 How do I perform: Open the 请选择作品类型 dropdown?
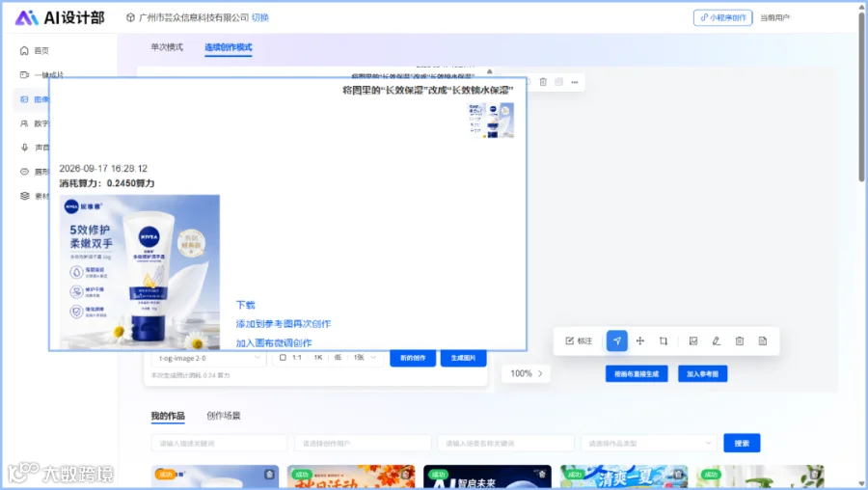coord(649,443)
